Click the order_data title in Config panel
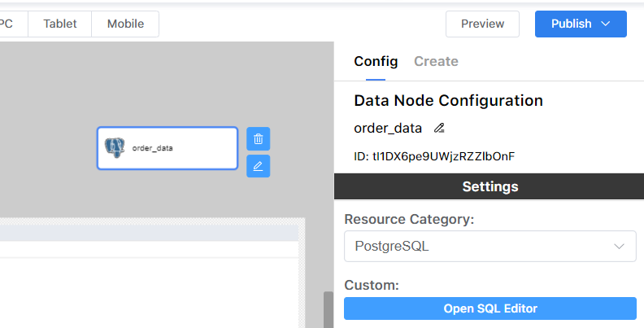This screenshot has width=644, height=328. (x=388, y=128)
